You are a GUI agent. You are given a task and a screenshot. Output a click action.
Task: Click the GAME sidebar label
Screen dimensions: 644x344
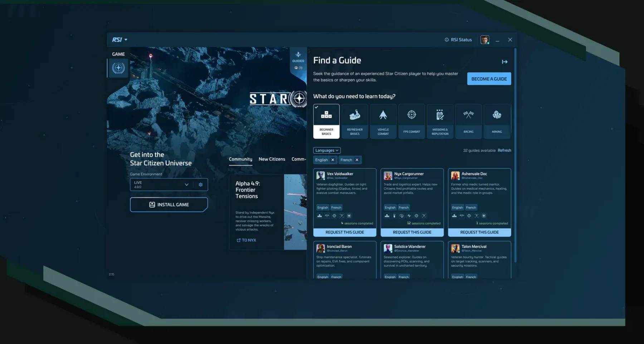tap(118, 54)
